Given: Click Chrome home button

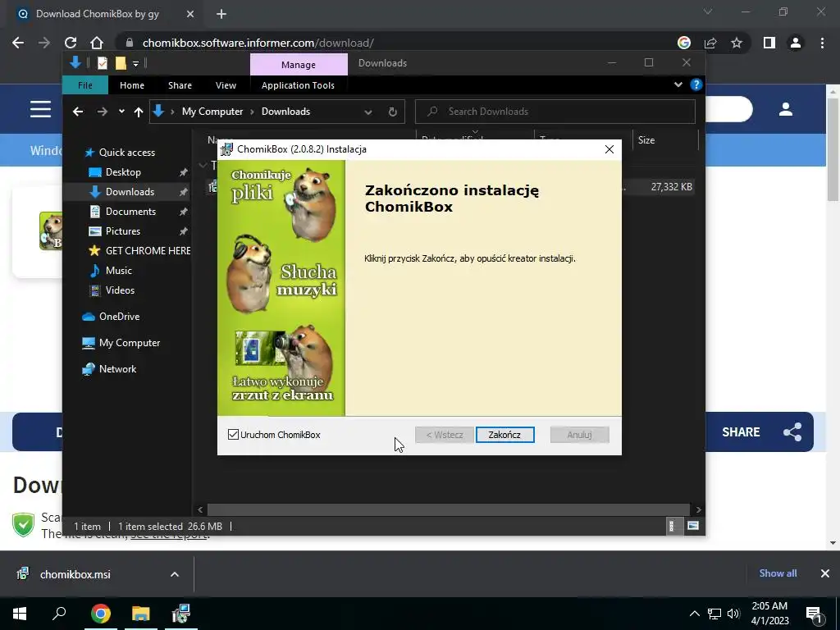Looking at the screenshot, I should (x=97, y=43).
